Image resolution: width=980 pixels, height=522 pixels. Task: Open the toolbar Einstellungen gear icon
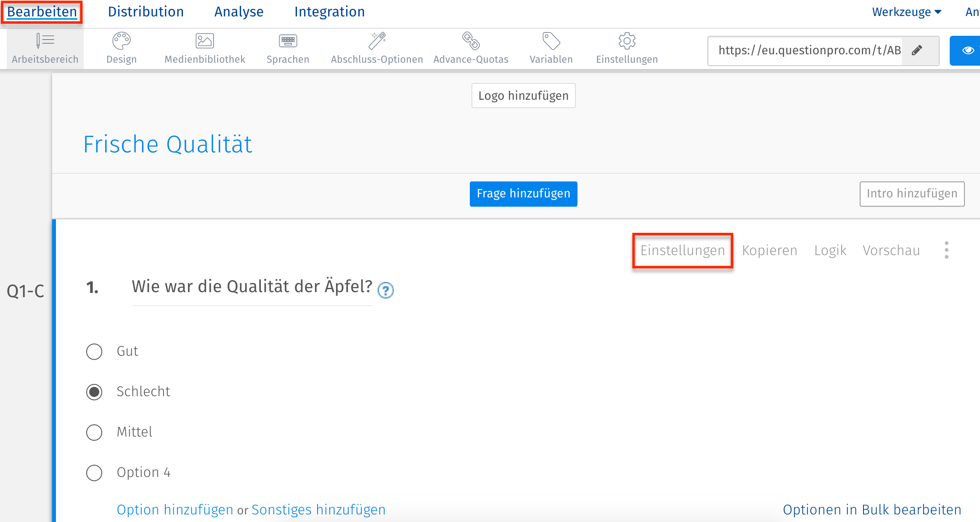coord(627,41)
